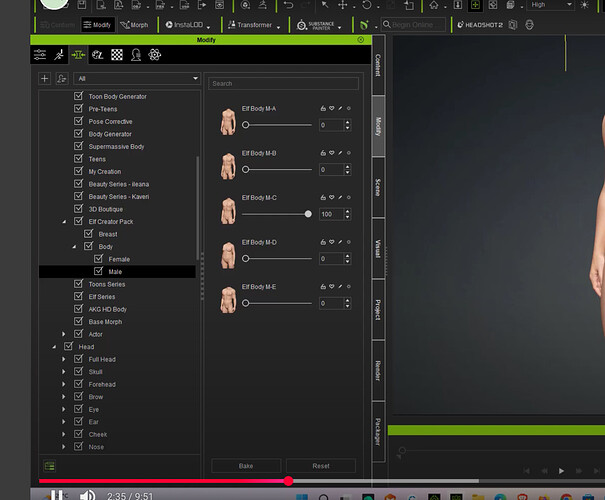
Task: Click the Modify toolbar button
Action: (98, 25)
